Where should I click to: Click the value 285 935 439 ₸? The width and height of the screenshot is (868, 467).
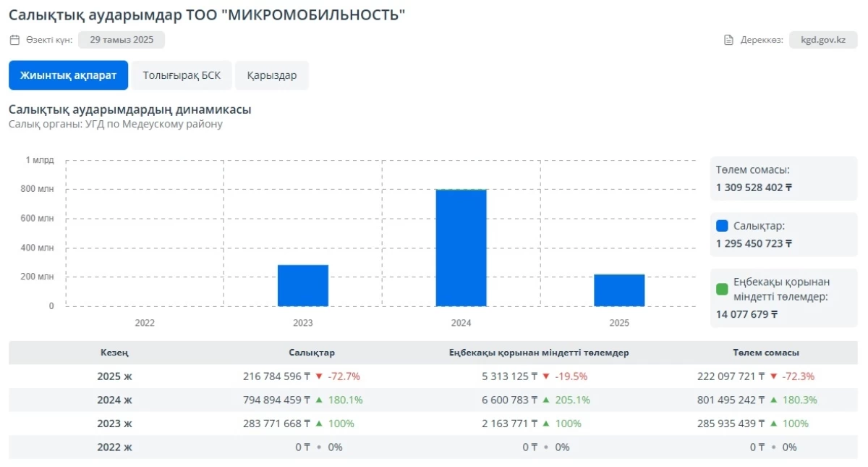[x=731, y=424]
